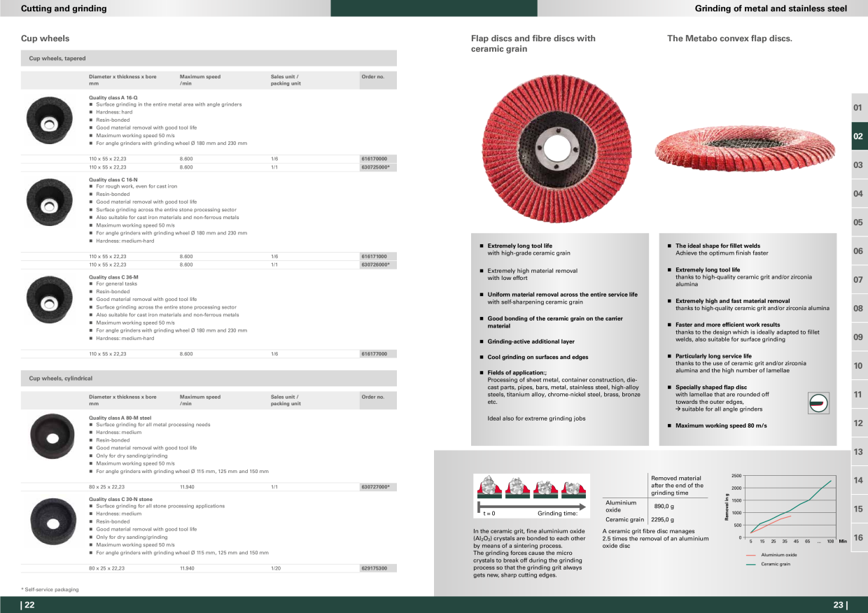Image resolution: width=868 pixels, height=613 pixels.
Task: Click 'The ideal shape for fillet welds' bullet
Action: (x=717, y=246)
